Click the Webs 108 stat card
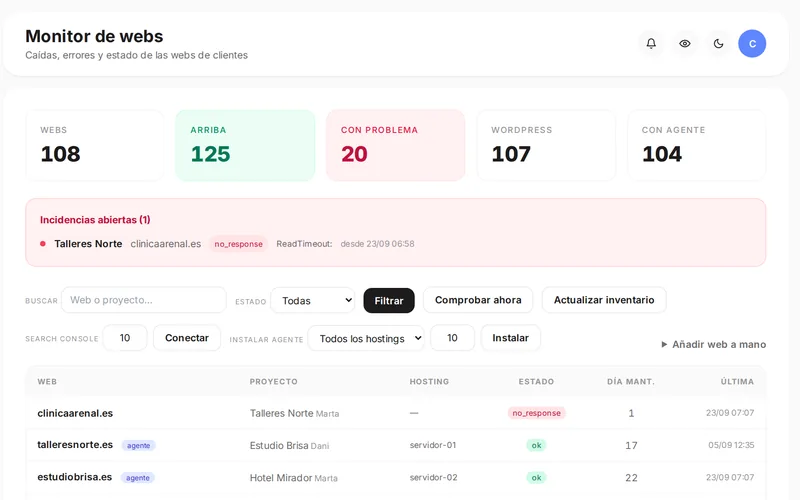 [x=95, y=145]
